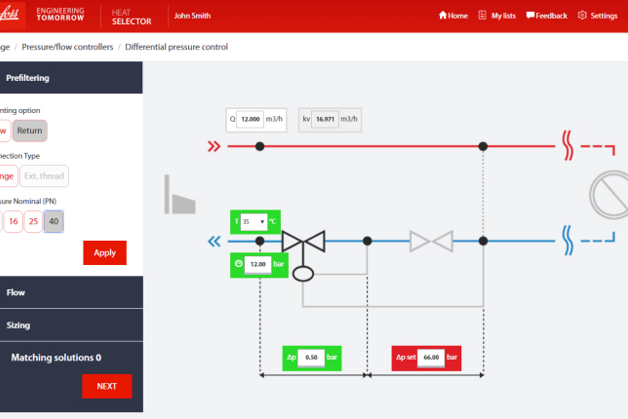Choose pressure nominal PN 25

pos(33,221)
